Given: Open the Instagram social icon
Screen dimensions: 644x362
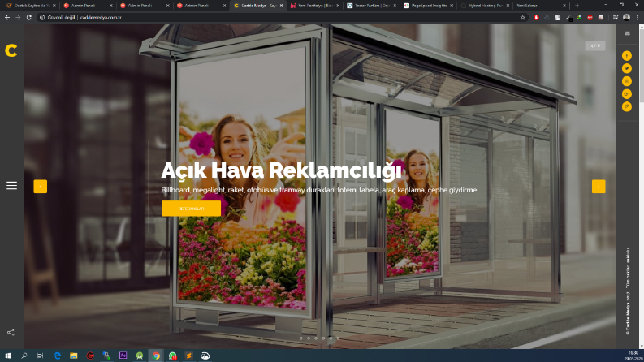Looking at the screenshot, I should click(627, 81).
